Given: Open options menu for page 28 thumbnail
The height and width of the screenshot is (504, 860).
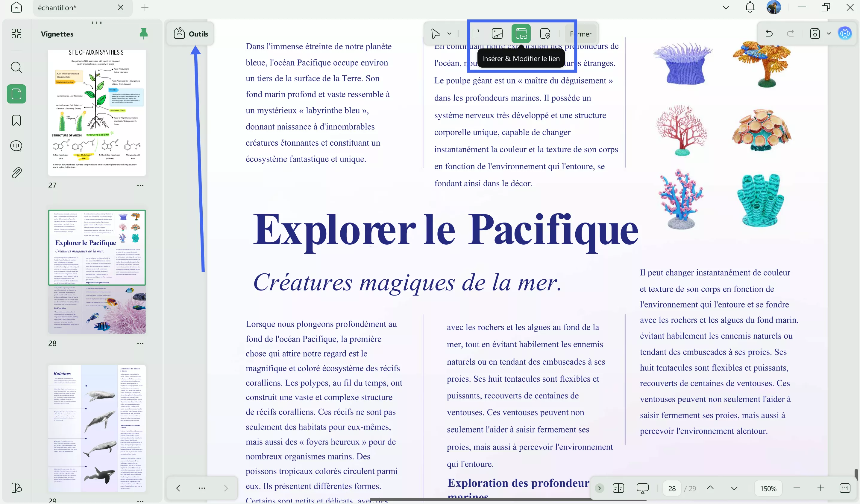Looking at the screenshot, I should pos(140,343).
